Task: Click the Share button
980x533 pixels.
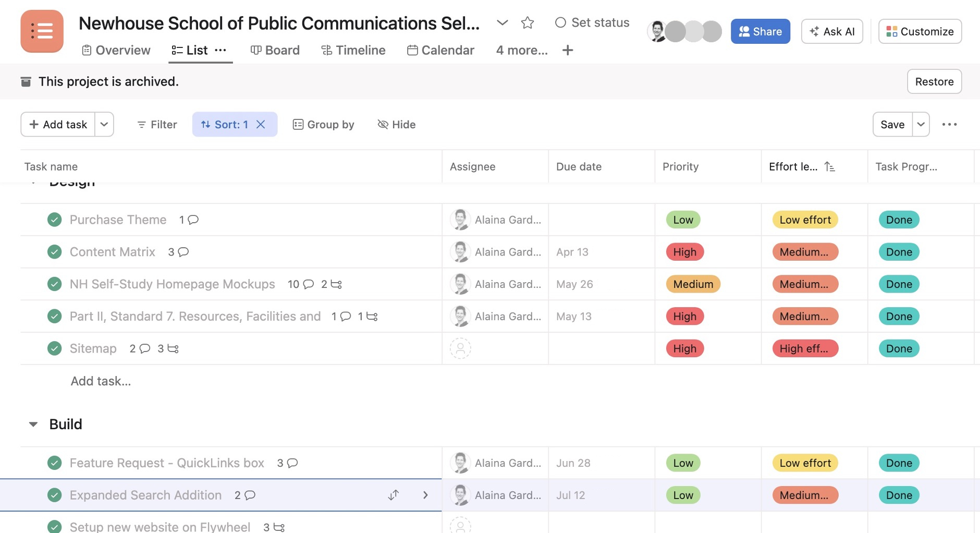Action: [760, 31]
